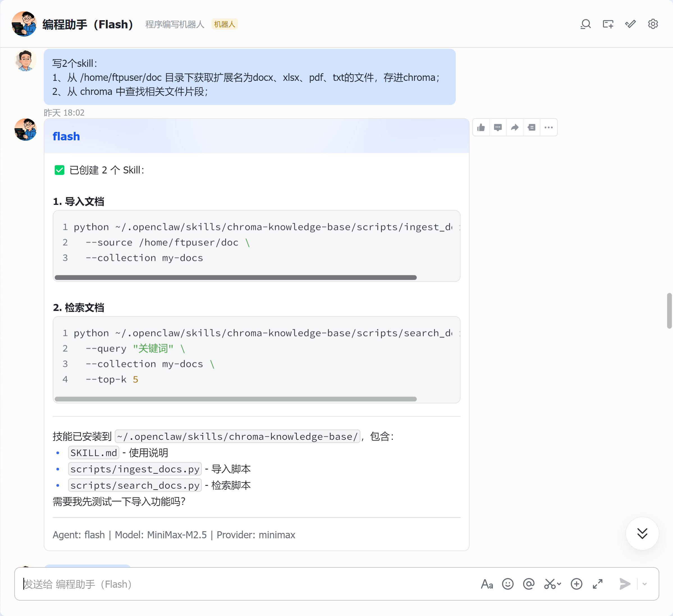The height and width of the screenshot is (616, 673).
Task: Click the send message arrow button
Action: (x=625, y=584)
